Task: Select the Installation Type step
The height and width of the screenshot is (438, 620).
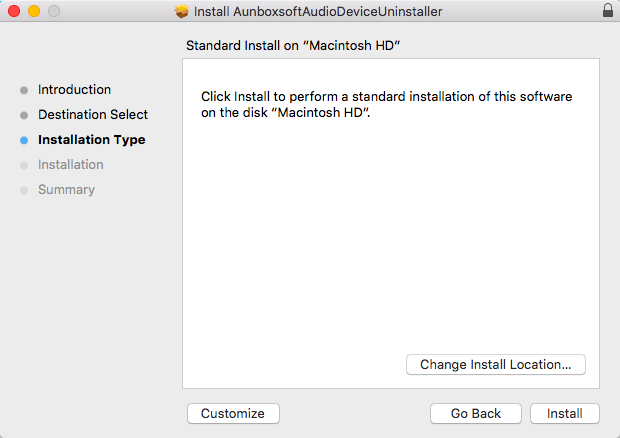Action: 92,140
